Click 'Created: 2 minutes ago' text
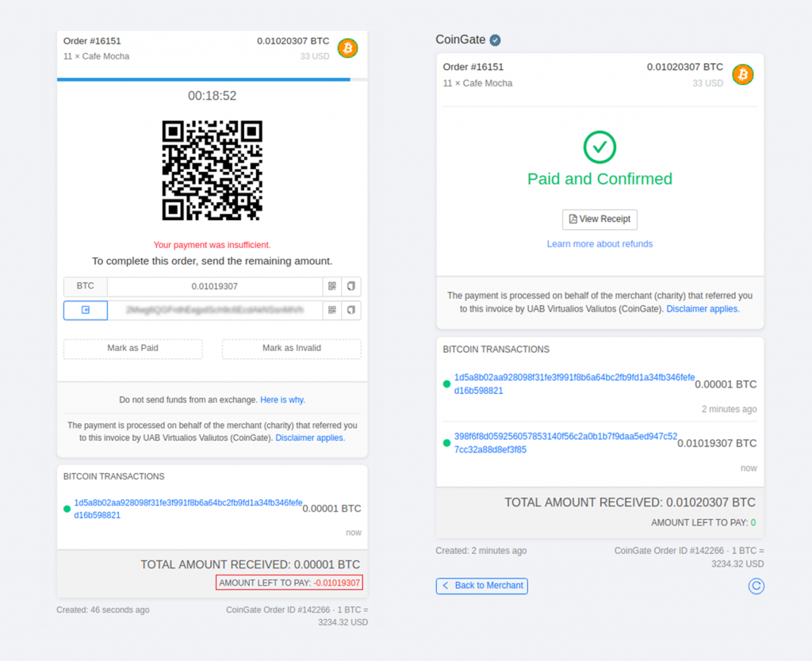Screen dimensions: 812x661 [481, 551]
